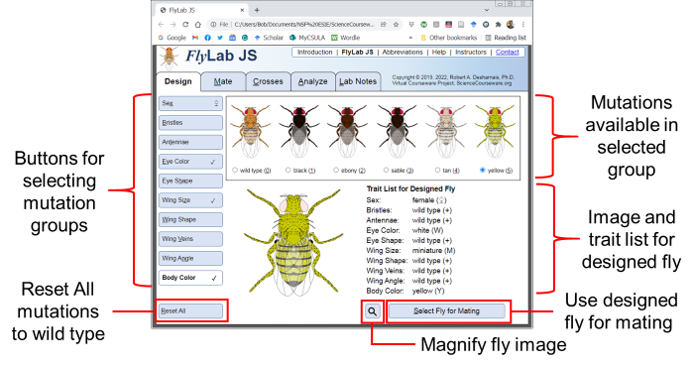The width and height of the screenshot is (693, 367).
Task: Click the black fly thumbnail
Action: [x=299, y=131]
